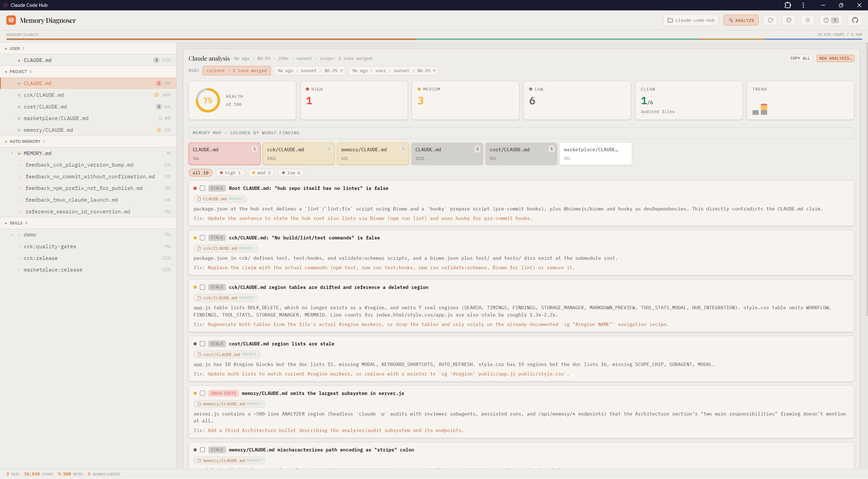Collapse the MEMORY.md tree node
The height and width of the screenshot is (479, 868).
pyautogui.click(x=12, y=153)
